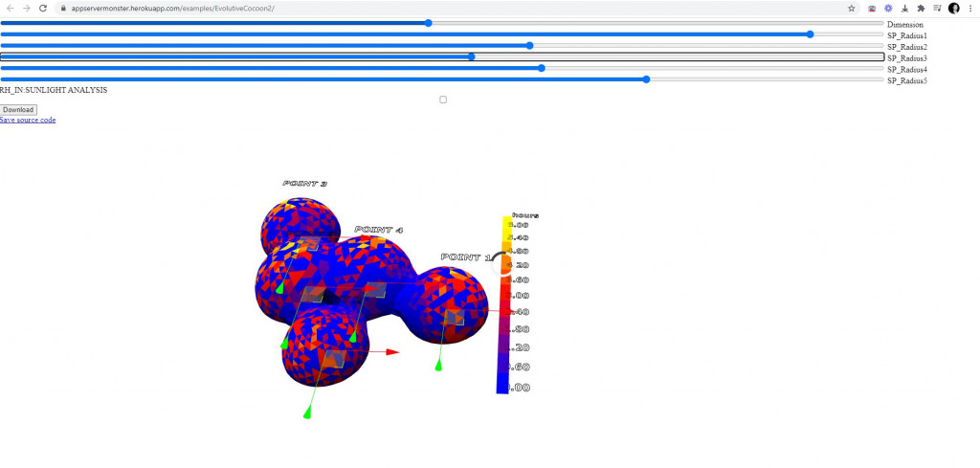Click the browser forward arrow
Screen dimensions: 980x468
point(26,8)
